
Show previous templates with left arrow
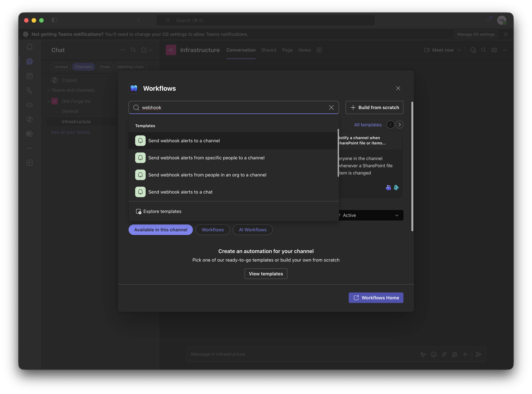click(390, 125)
